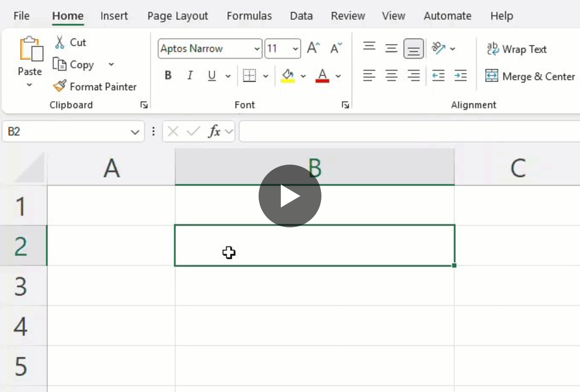Select row 3 header
Image resolution: width=580 pixels, height=392 pixels.
(23, 286)
